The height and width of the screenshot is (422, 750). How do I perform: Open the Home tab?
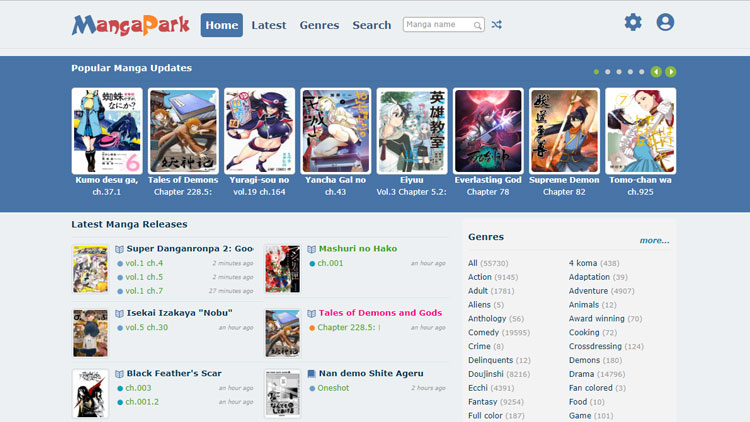221,25
